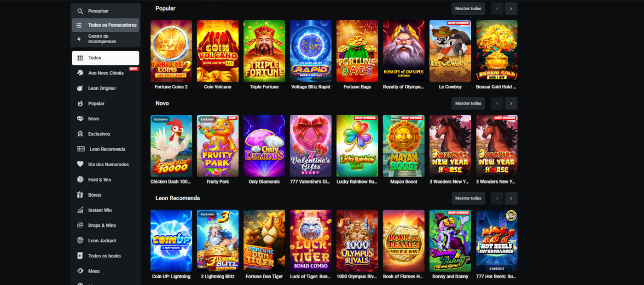Click Mostrar todas for Leon Recomenda section
The image size is (644, 285).
(x=468, y=198)
